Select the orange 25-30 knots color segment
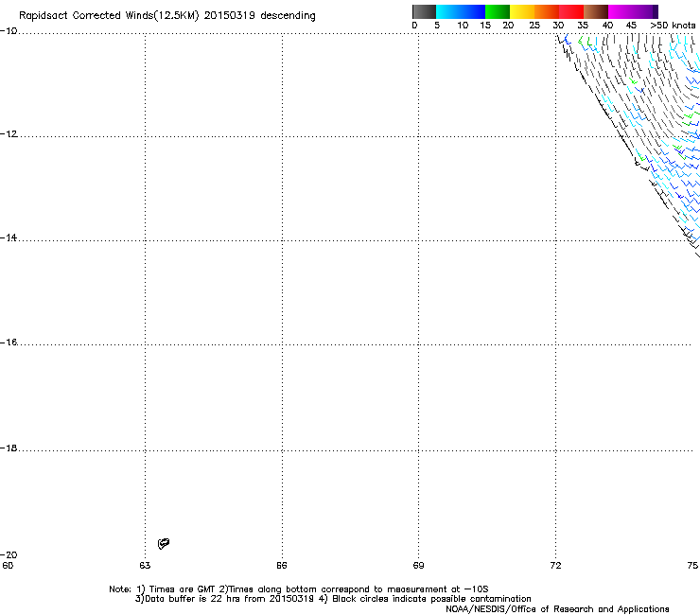This screenshot has width=700, height=615. point(547,11)
